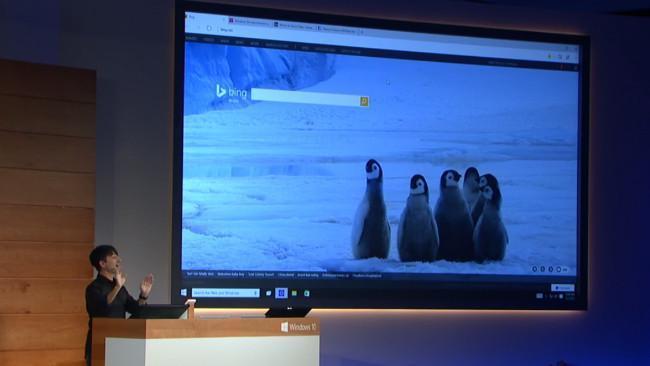Click the microphone in taskbar search box
The height and width of the screenshot is (366, 650).
tap(255, 293)
